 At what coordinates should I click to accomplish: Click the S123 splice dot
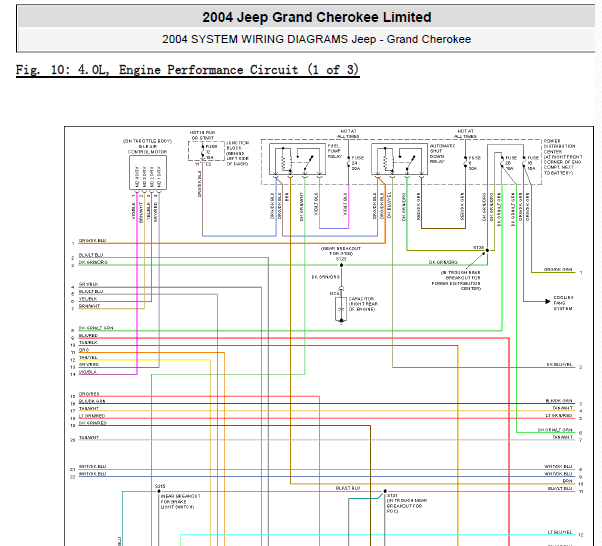click(x=341, y=265)
